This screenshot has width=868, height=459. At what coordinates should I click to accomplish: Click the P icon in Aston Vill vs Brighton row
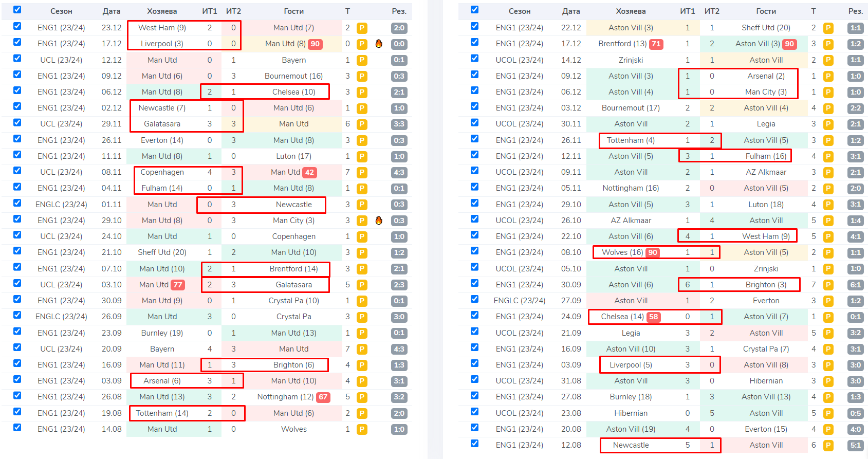pyautogui.click(x=828, y=285)
